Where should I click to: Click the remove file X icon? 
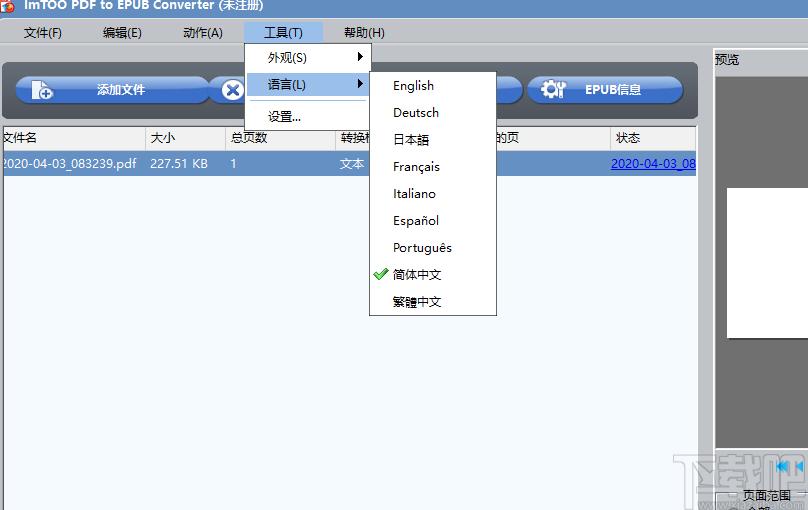point(232,91)
